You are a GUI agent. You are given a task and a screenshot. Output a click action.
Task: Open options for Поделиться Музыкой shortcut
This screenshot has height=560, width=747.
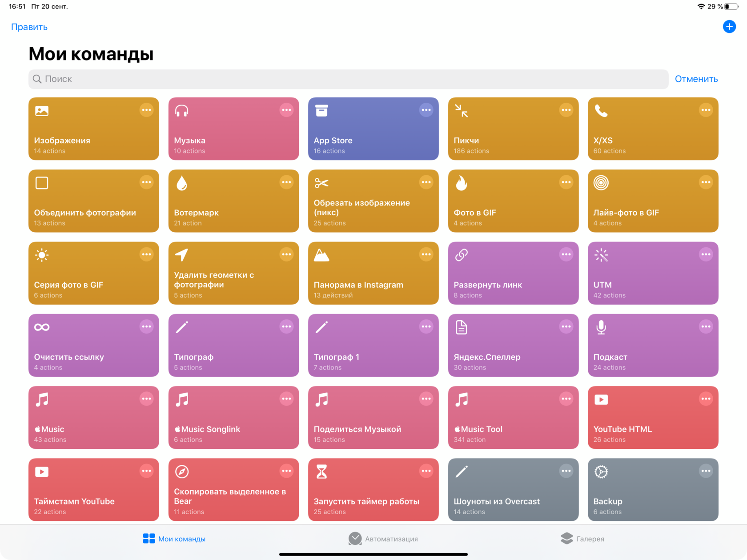point(426,399)
